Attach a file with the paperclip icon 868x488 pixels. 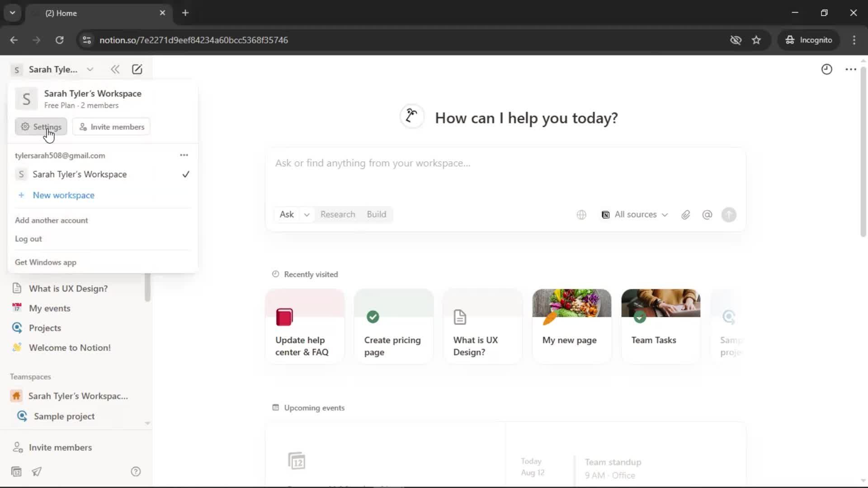coord(685,215)
